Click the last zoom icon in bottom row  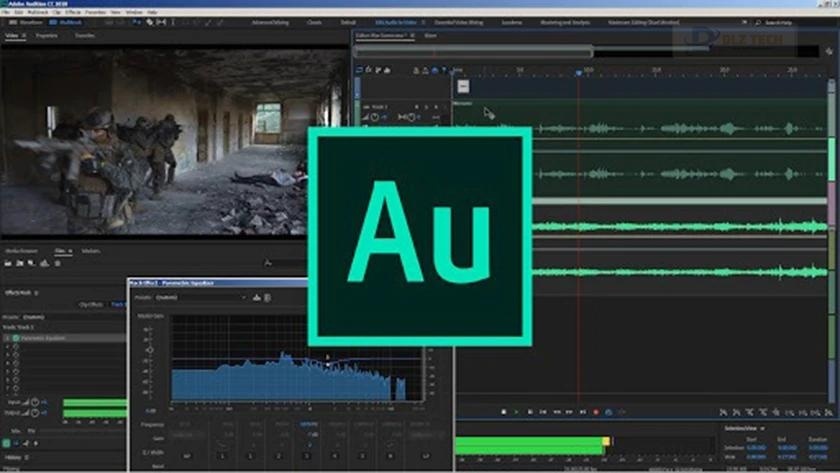point(829,412)
